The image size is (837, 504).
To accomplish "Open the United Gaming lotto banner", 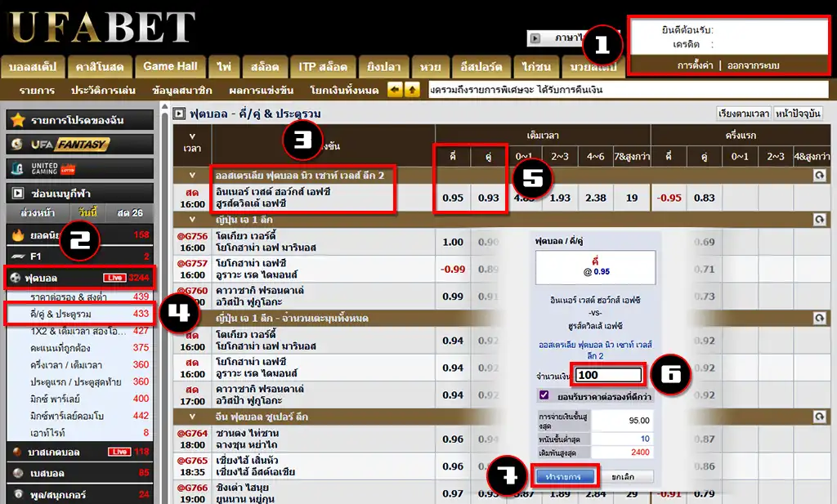I will click(80, 169).
